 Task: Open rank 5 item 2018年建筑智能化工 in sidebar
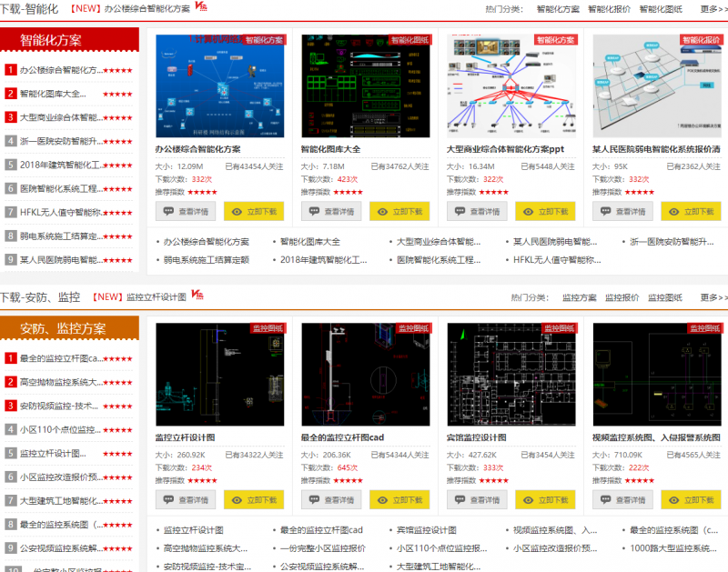tap(61, 165)
